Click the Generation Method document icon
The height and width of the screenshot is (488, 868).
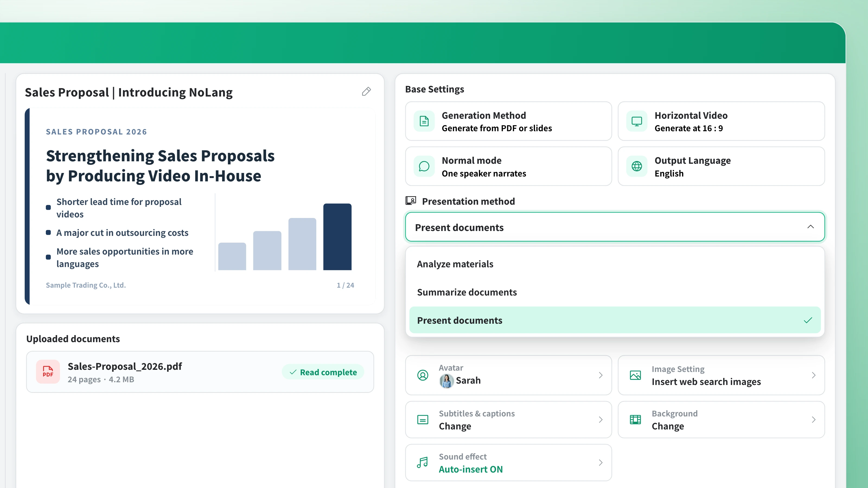[x=424, y=121]
